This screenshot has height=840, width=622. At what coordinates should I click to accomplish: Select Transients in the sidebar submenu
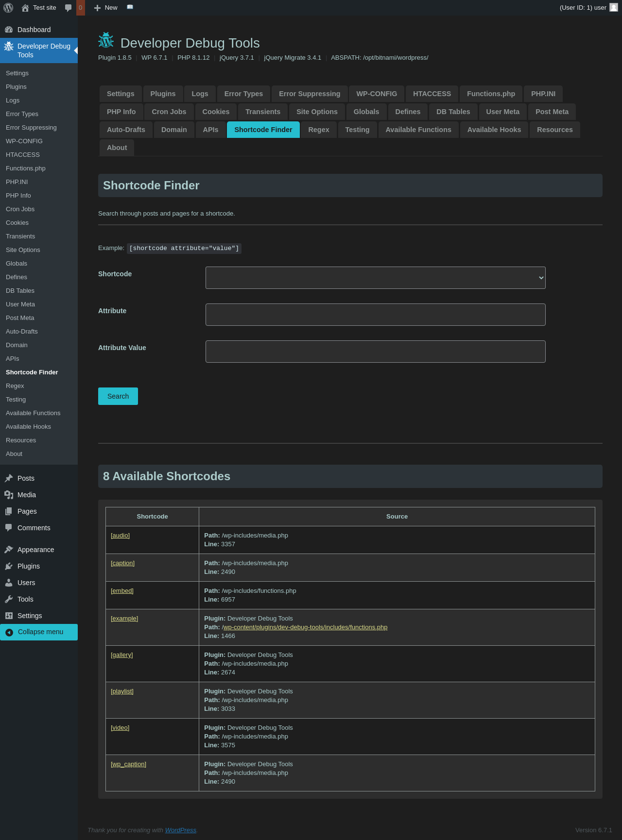click(20, 236)
